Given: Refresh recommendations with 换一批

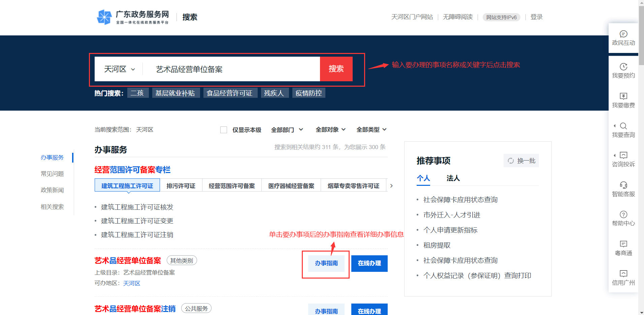Looking at the screenshot, I should click(521, 161).
